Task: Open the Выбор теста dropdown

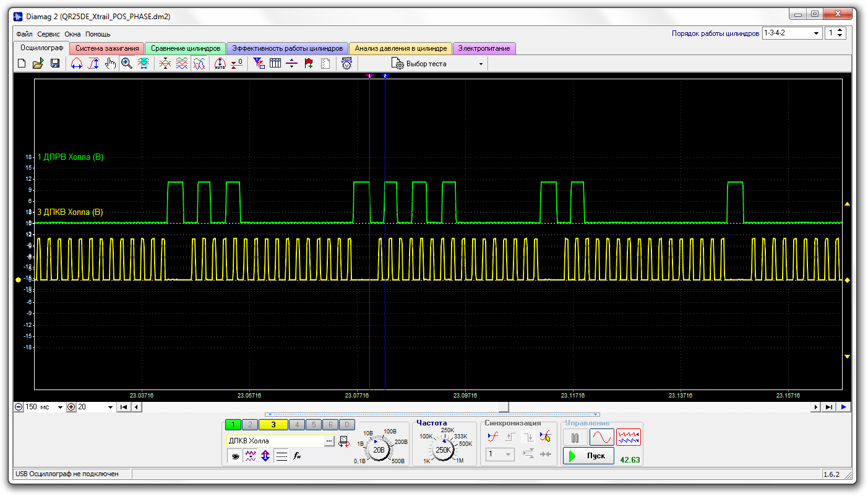Action: click(438, 64)
